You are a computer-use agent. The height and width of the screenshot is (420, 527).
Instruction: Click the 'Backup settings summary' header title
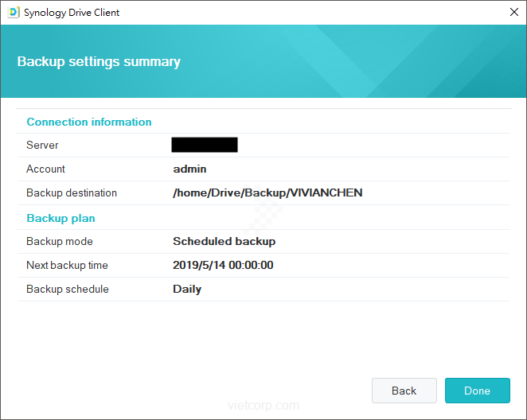coord(99,61)
